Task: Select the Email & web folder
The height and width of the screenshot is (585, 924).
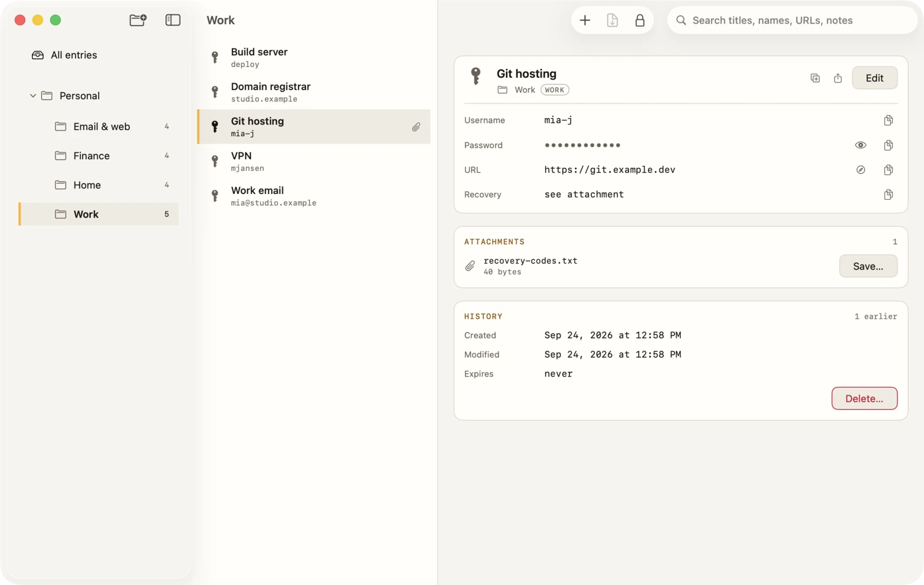Action: (99, 126)
